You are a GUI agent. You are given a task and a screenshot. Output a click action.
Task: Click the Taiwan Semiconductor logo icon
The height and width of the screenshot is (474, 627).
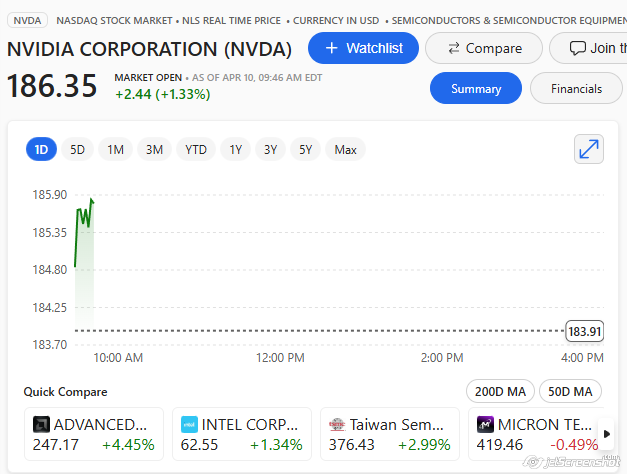click(x=337, y=424)
